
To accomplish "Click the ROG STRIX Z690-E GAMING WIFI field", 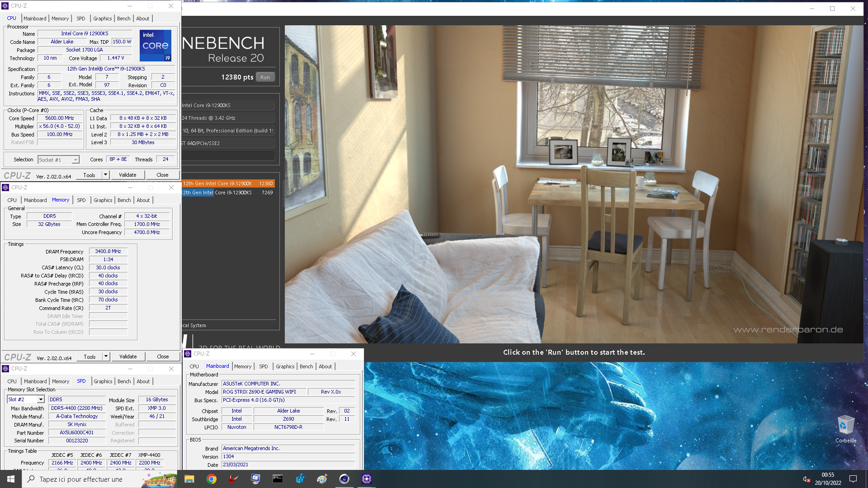I will coord(264,392).
